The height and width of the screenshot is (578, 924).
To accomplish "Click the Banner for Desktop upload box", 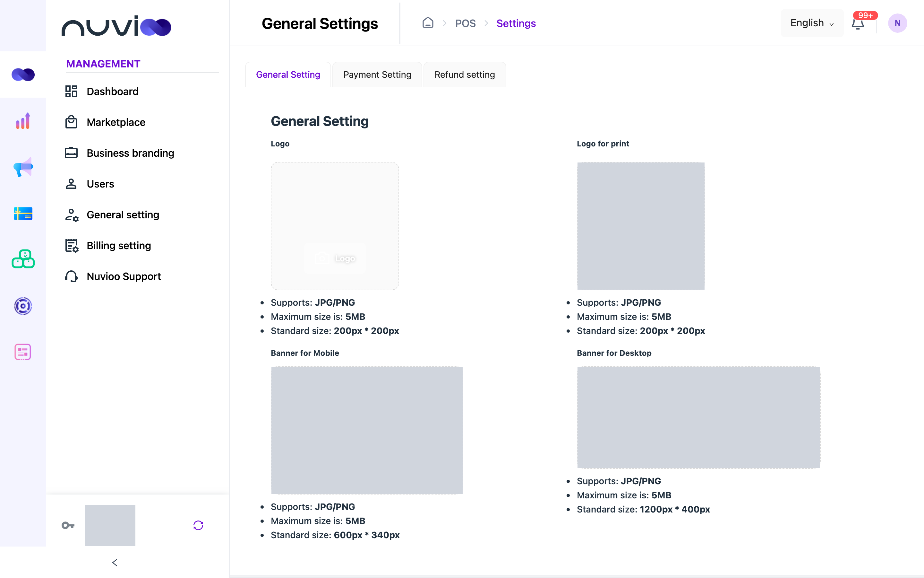I will [698, 417].
